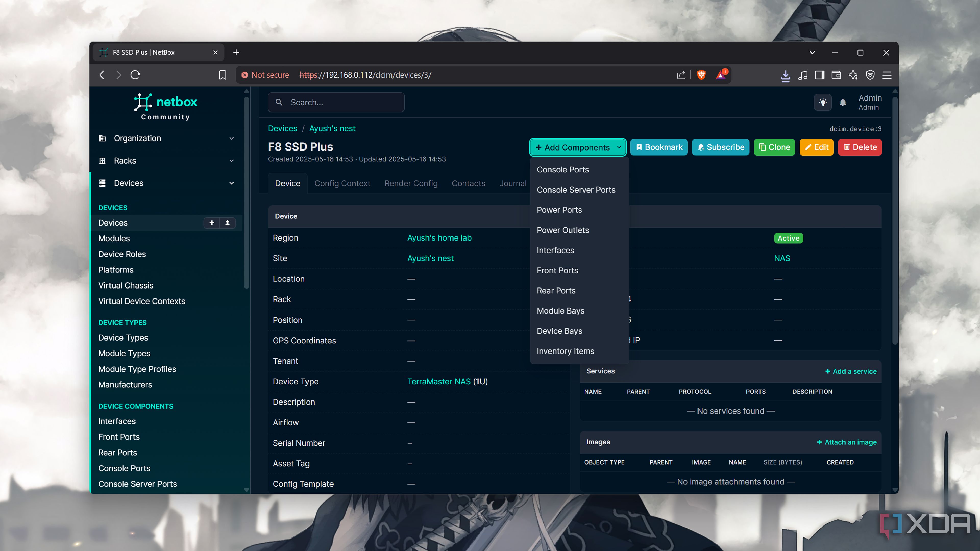The width and height of the screenshot is (980, 551).
Task: Select Interfaces from the Add Components menu
Action: 555,250
